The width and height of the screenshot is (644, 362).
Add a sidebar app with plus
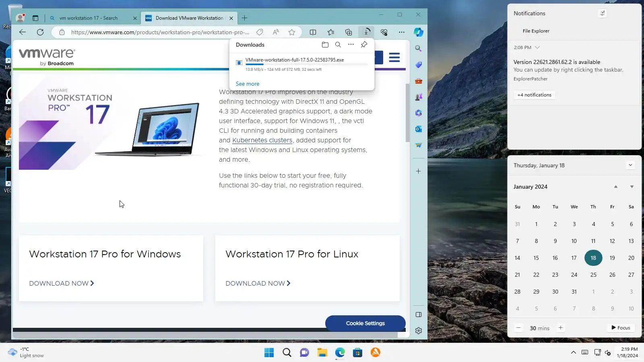click(x=419, y=171)
